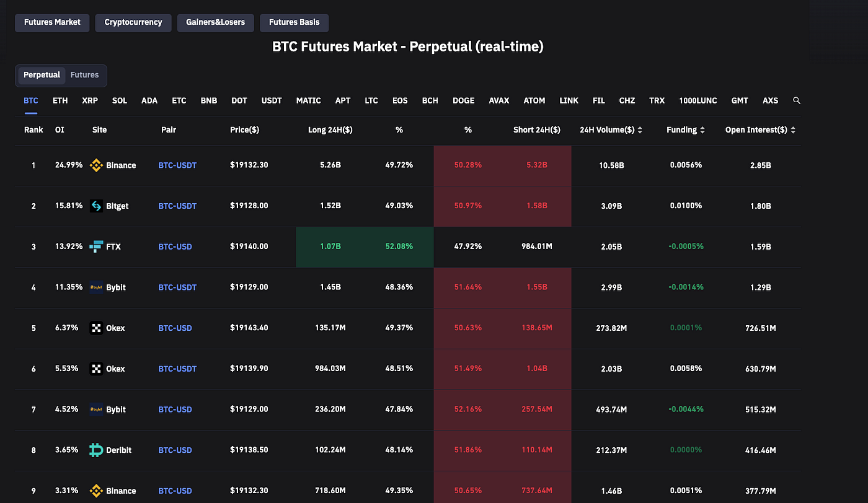Open the Cryptocurrency button
The image size is (868, 503).
pyautogui.click(x=133, y=22)
